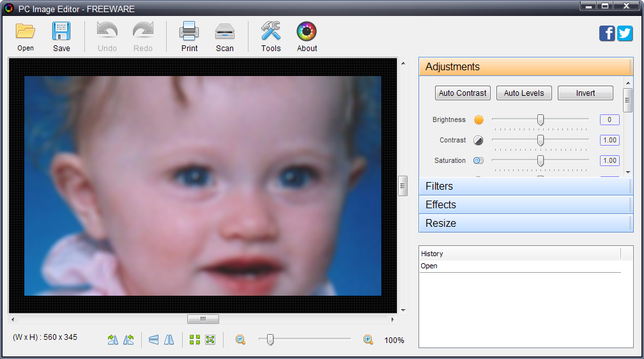The width and height of the screenshot is (644, 359).
Task: Zoom in with the plus magnifier
Action: tap(369, 340)
